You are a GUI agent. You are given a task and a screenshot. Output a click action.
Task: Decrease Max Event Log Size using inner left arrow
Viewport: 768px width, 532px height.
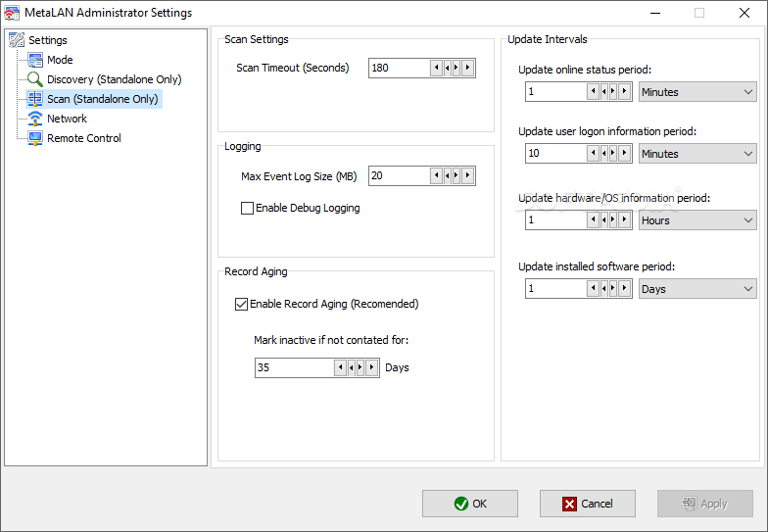click(447, 175)
